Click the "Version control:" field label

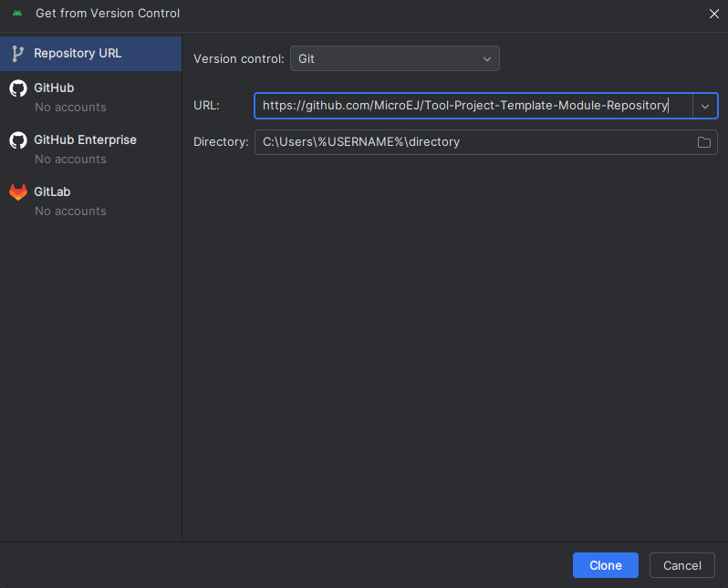tap(238, 58)
